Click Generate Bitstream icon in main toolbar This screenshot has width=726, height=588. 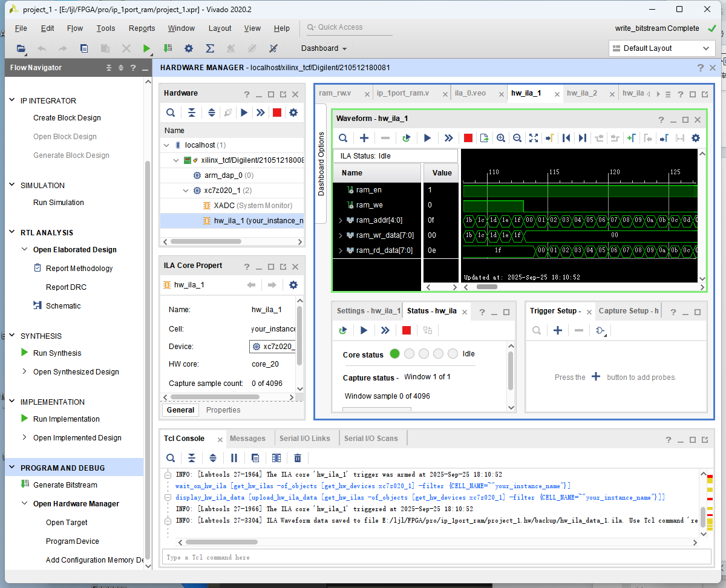[x=168, y=48]
